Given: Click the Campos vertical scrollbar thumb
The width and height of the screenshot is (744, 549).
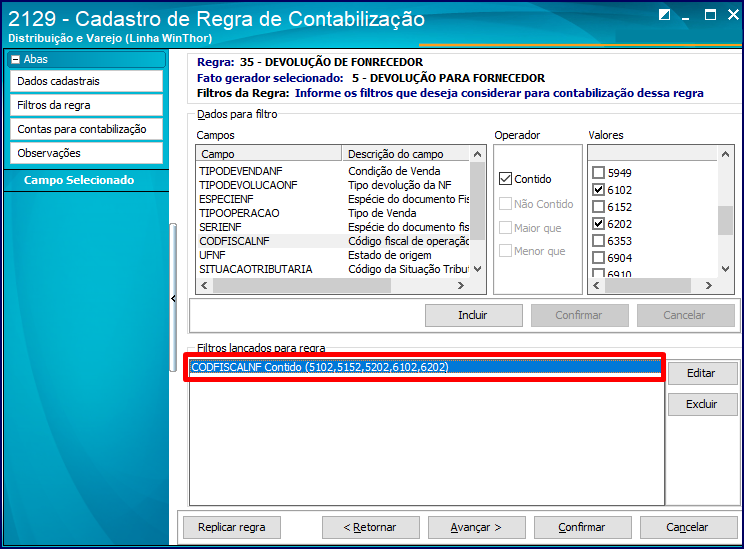Looking at the screenshot, I should 478,201.
